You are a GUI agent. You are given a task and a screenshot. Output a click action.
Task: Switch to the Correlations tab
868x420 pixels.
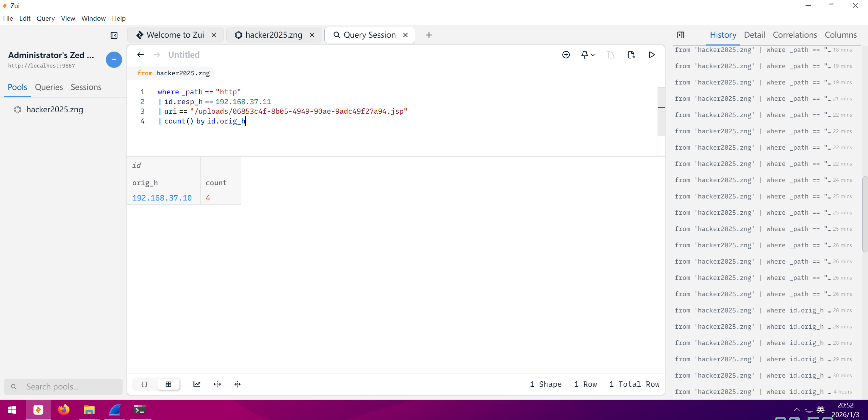(x=795, y=35)
